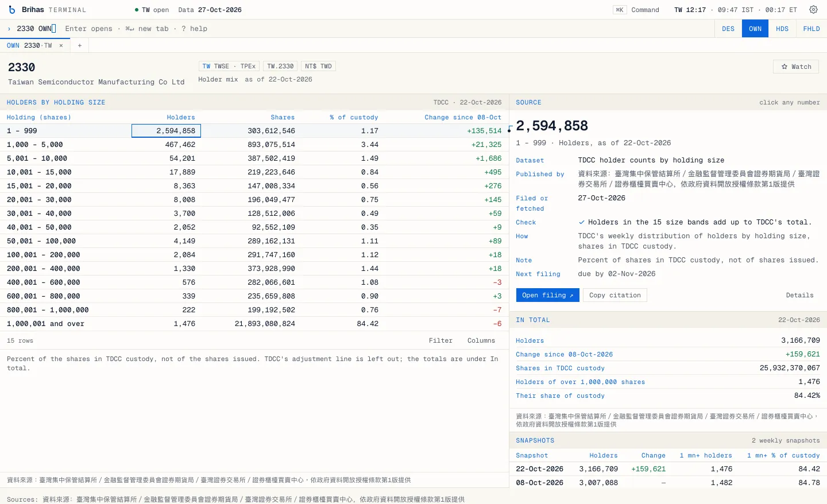The image size is (827, 504).
Task: Switch to the DES function tab
Action: [x=728, y=29]
